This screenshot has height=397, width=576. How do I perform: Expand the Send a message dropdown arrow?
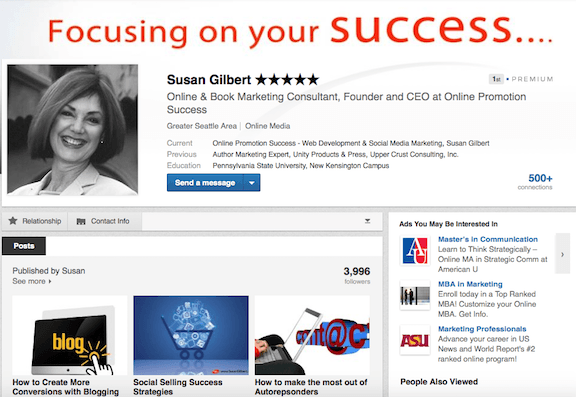(x=252, y=183)
